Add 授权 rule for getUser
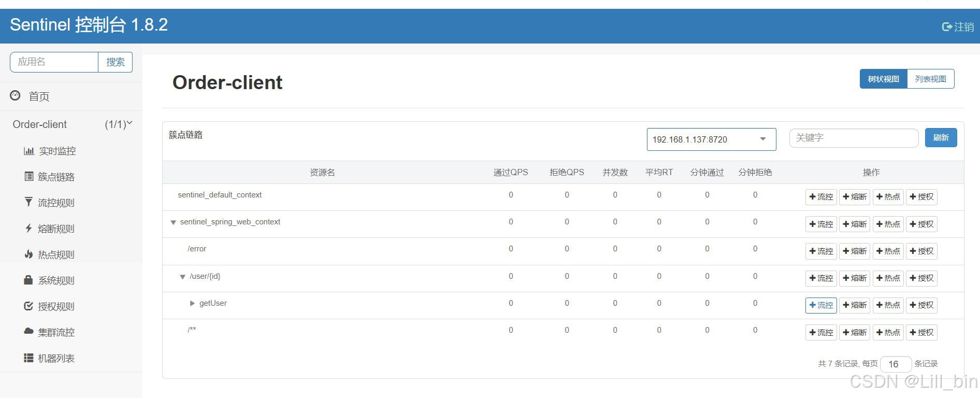The width and height of the screenshot is (980, 398). point(921,305)
